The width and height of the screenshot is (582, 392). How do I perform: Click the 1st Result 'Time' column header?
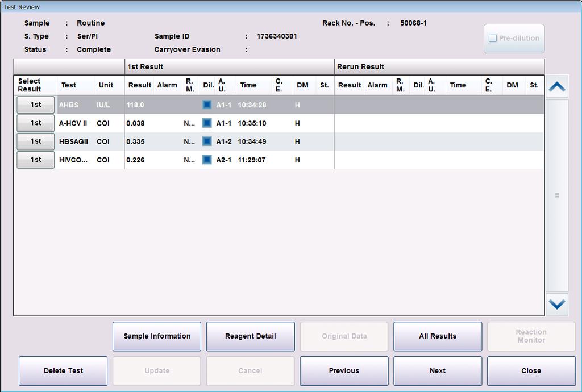253,85
